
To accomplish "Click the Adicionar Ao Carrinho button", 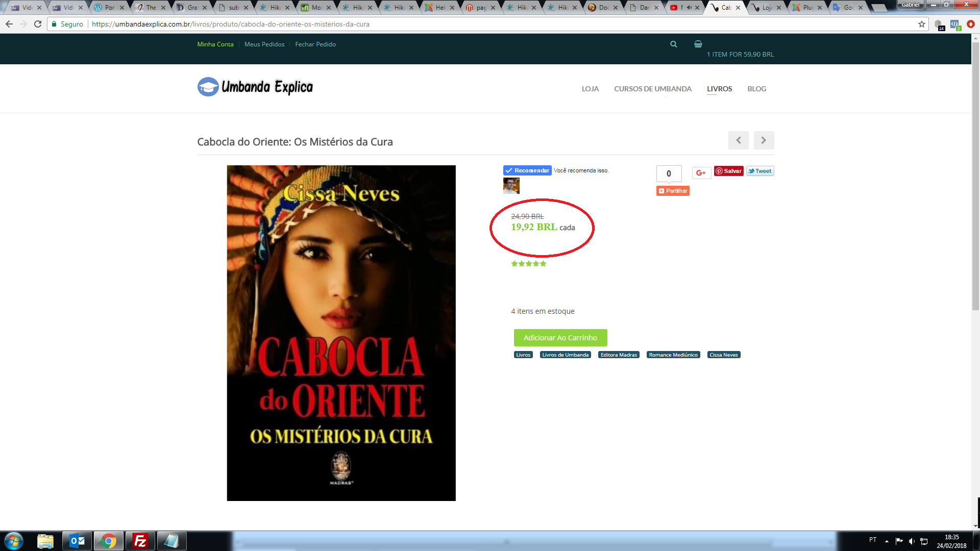I will click(x=560, y=338).
